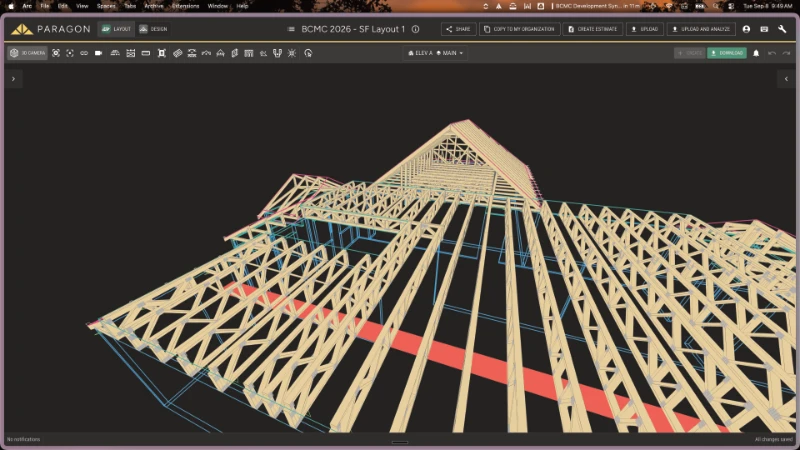
Task: Open the Spaces menu in menu bar
Action: click(x=106, y=6)
